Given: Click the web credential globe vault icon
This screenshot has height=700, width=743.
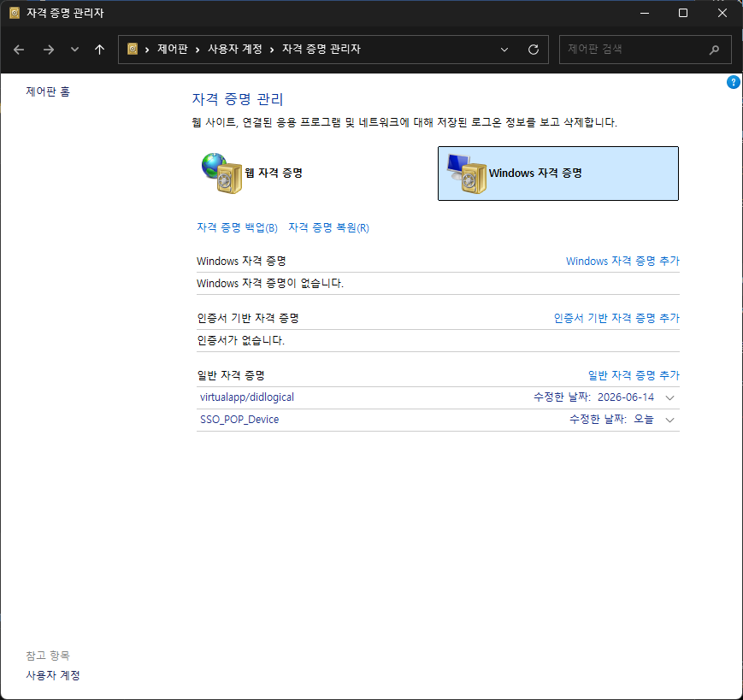Looking at the screenshot, I should pos(221,173).
